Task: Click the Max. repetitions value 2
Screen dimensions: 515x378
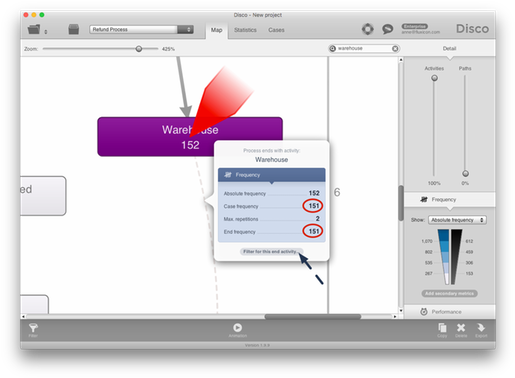Action: 318,219
